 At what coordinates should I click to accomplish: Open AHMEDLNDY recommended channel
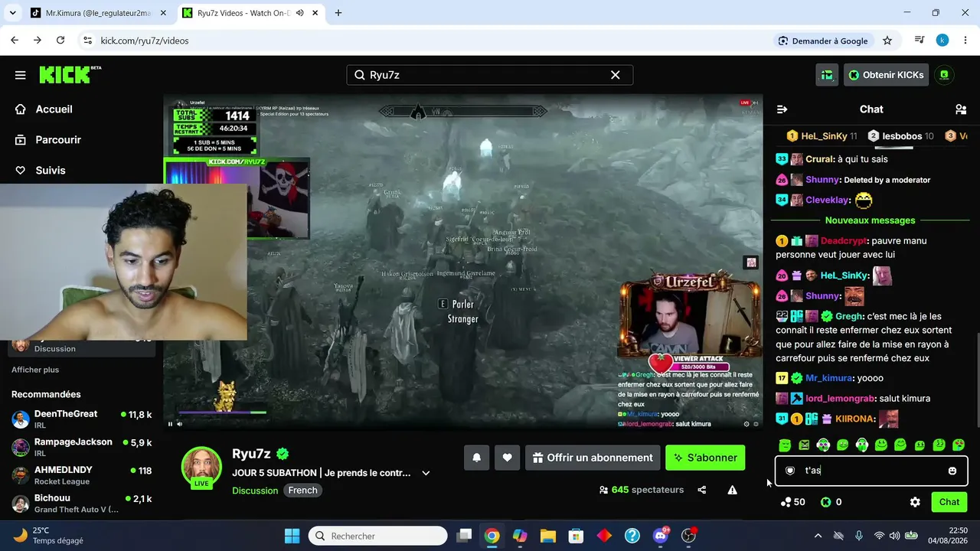(81, 475)
